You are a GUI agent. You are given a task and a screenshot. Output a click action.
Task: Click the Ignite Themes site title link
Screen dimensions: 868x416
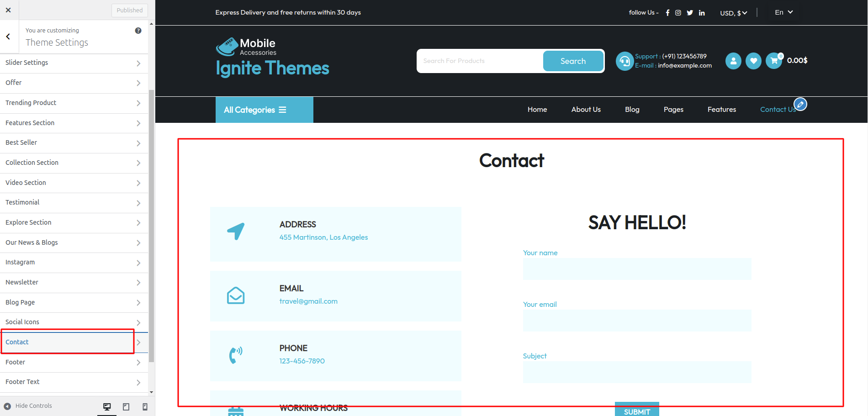[272, 68]
